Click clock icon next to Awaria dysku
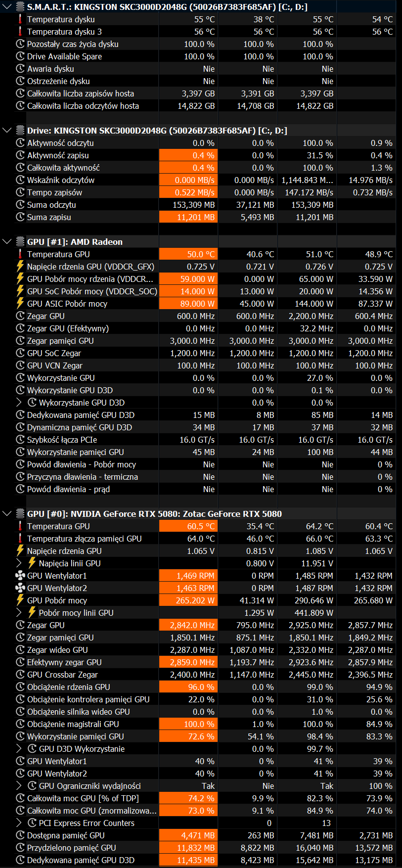Viewport: 402px width, 868px height. tap(20, 69)
